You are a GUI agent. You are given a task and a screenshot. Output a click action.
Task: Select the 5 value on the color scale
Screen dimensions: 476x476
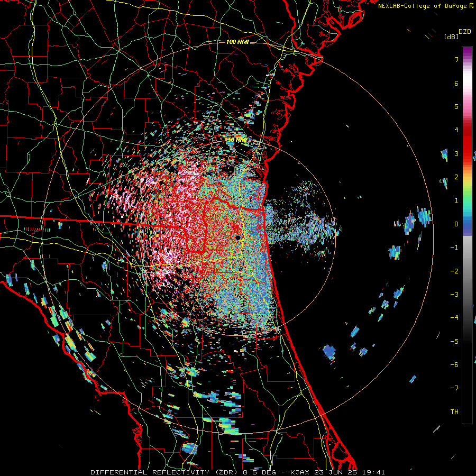456,106
